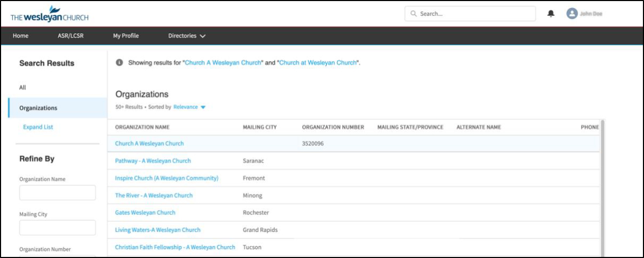Click the Tucson mailing city cell

click(x=252, y=247)
